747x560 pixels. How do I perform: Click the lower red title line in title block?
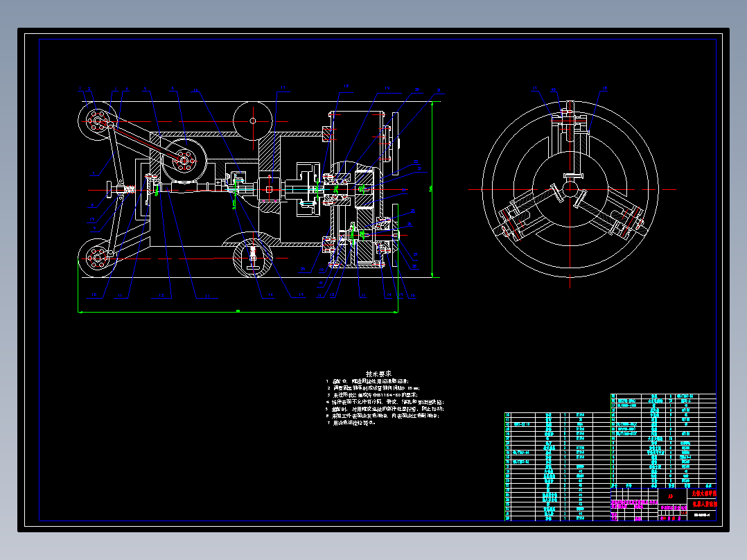click(704, 504)
